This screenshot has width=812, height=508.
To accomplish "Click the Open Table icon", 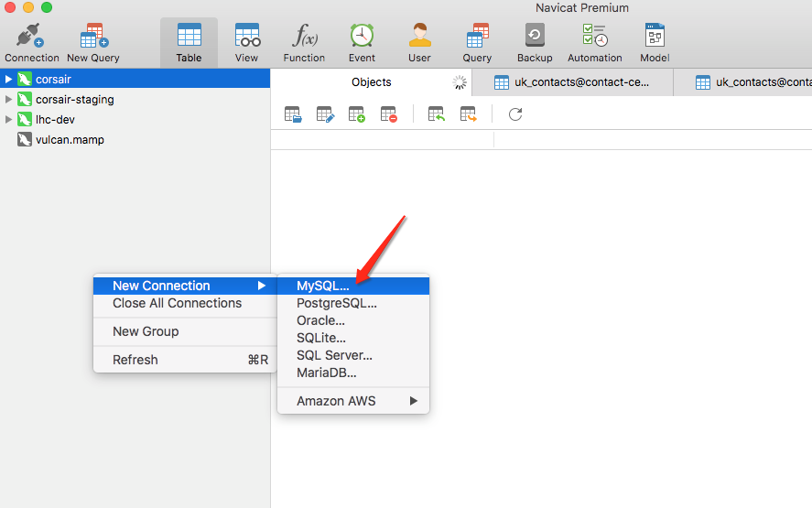I will click(x=293, y=113).
